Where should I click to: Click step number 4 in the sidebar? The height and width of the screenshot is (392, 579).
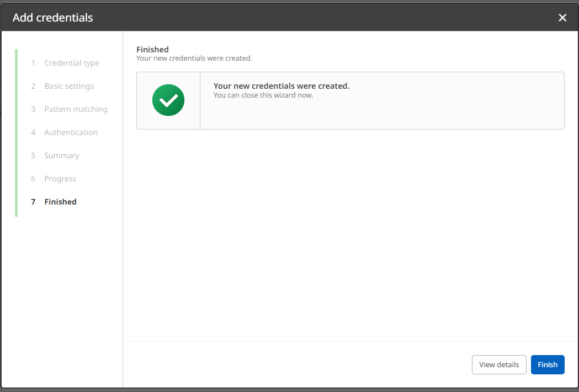point(33,132)
